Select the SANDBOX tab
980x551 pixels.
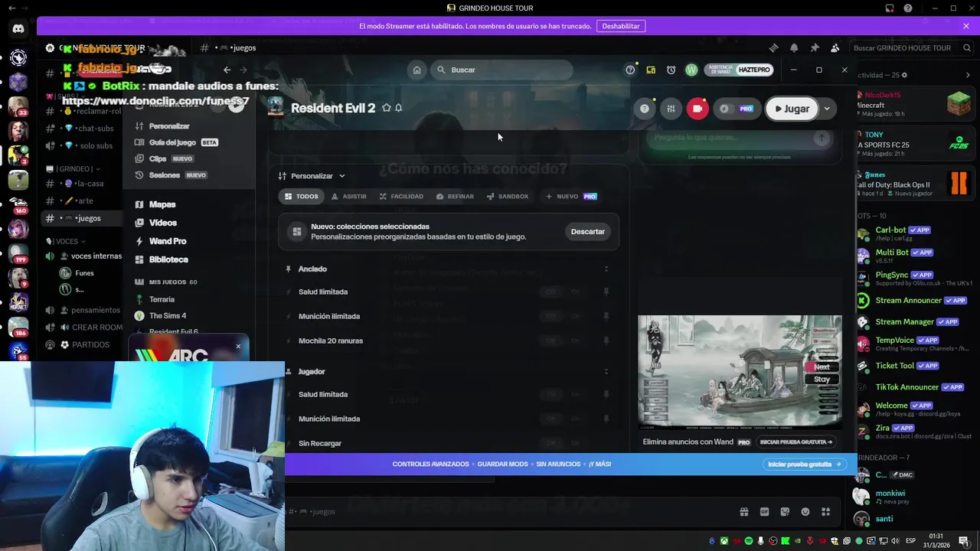[507, 197]
